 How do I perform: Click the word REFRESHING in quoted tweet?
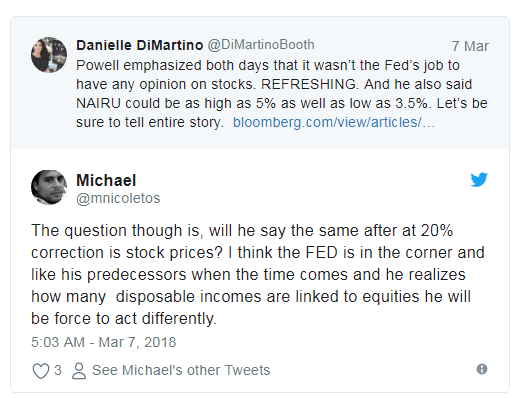[x=309, y=84]
